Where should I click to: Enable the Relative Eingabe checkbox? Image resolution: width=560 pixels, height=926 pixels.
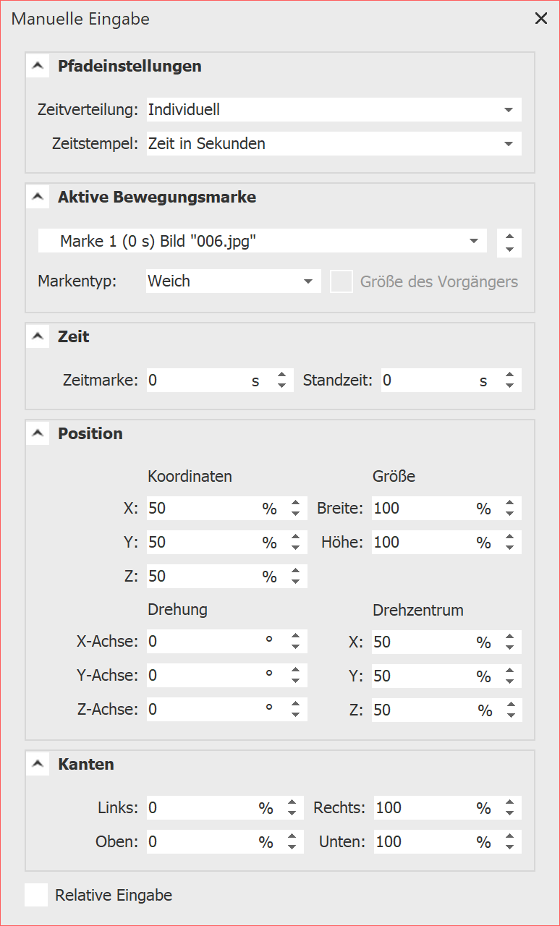[36, 895]
